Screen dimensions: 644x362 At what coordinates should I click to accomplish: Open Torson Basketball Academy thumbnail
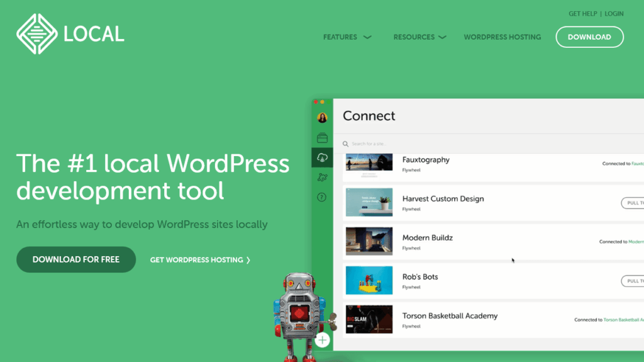click(369, 319)
